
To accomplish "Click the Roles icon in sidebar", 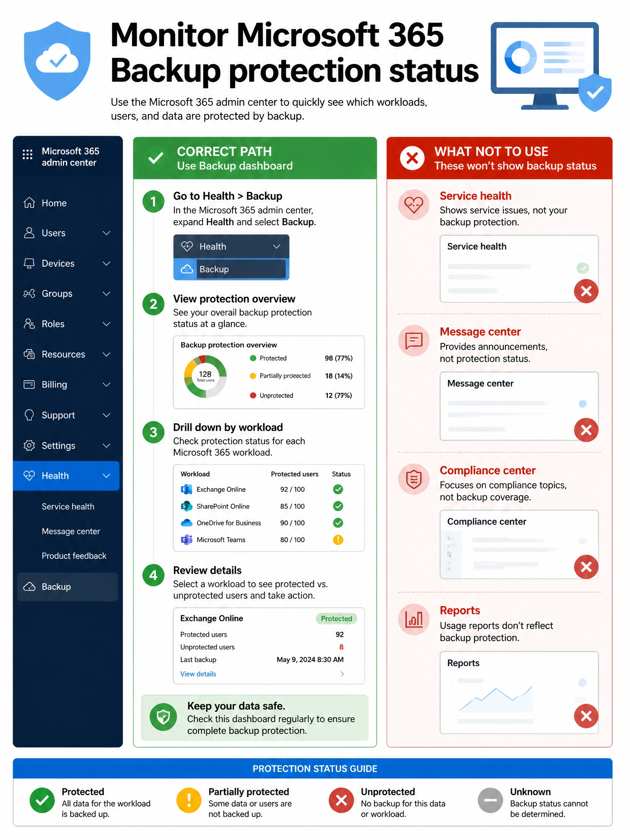I will [29, 324].
